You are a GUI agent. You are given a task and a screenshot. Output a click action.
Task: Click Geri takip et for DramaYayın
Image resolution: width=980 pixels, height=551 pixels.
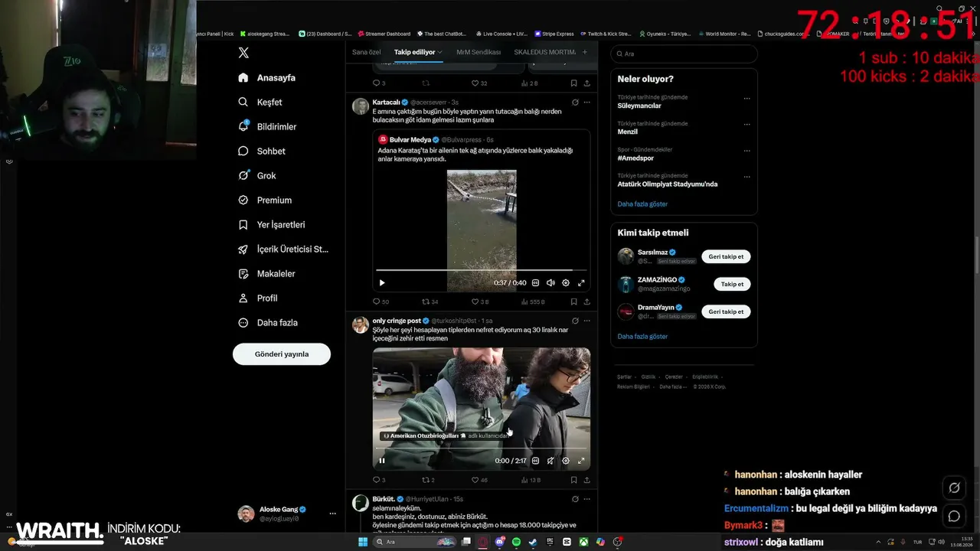tap(726, 311)
